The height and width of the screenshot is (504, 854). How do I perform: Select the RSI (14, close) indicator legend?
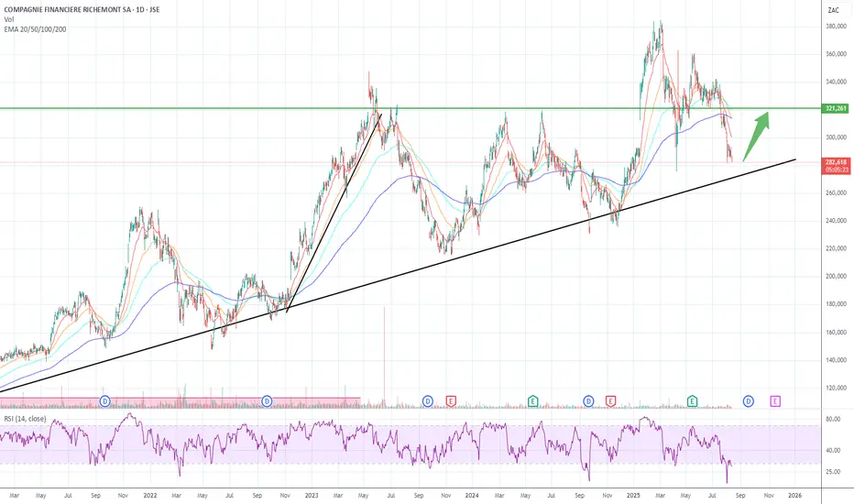coord(25,419)
